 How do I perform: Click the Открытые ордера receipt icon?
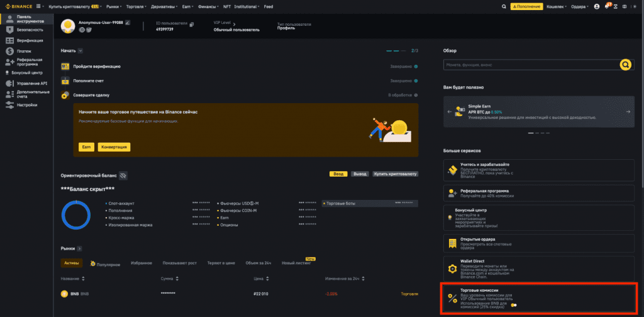(453, 244)
